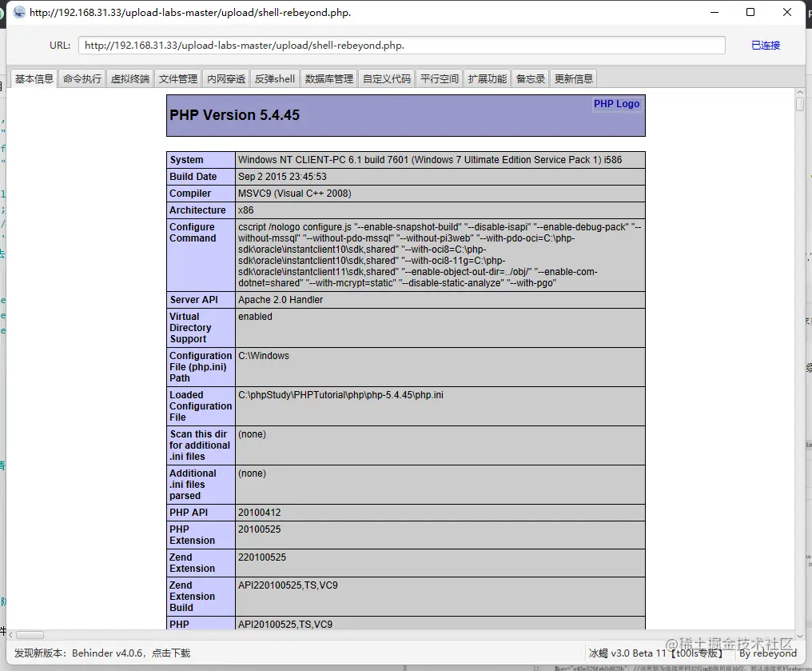This screenshot has width=812, height=671.
Task: Select the 平行空间 tab
Action: (439, 78)
